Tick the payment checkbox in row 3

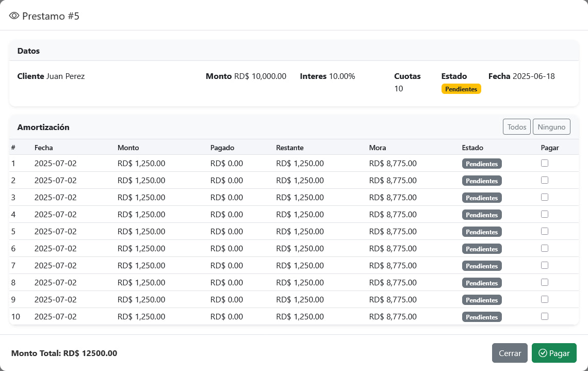[x=545, y=197]
